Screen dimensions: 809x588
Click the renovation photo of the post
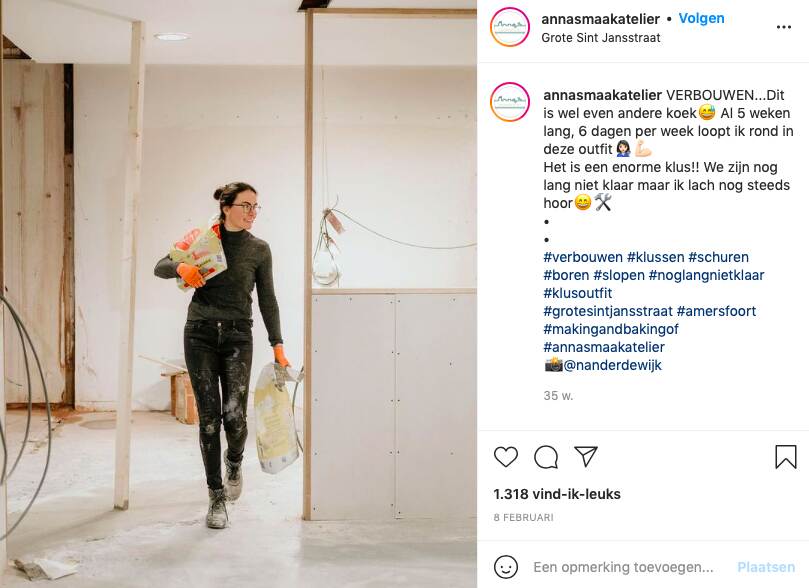point(238,294)
